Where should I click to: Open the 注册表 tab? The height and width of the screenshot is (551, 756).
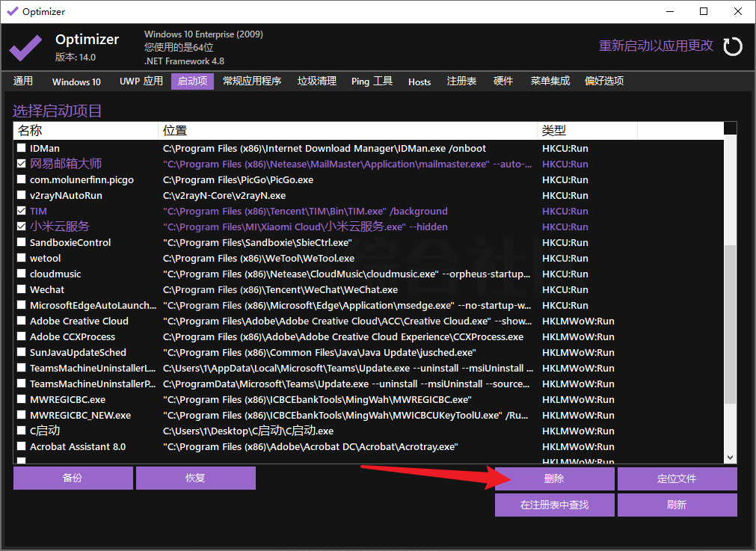(461, 81)
